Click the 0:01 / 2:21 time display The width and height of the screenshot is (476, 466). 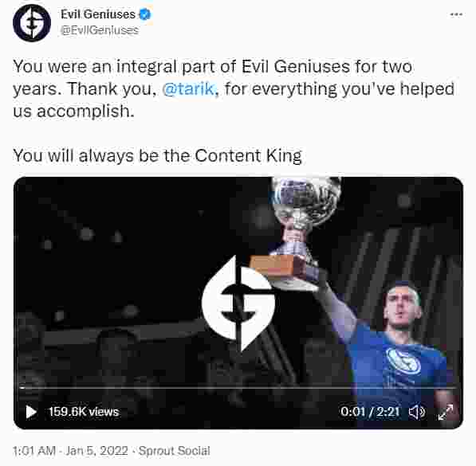tap(370, 412)
